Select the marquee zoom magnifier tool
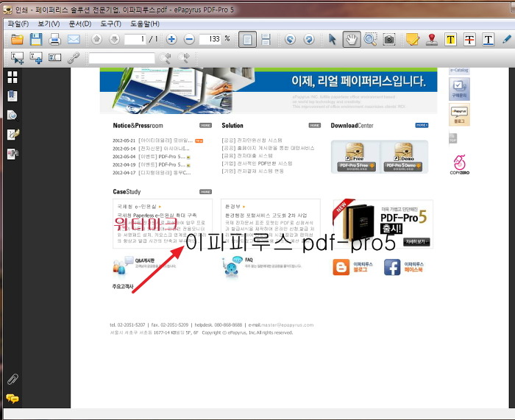 370,40
